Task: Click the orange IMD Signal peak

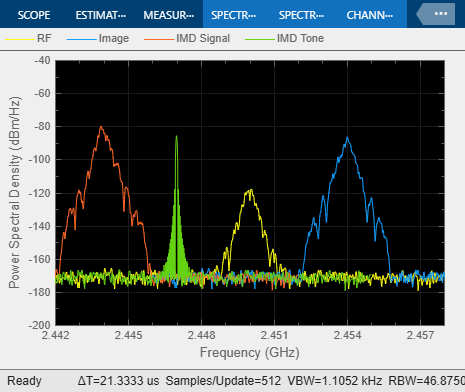Action: [x=101, y=127]
